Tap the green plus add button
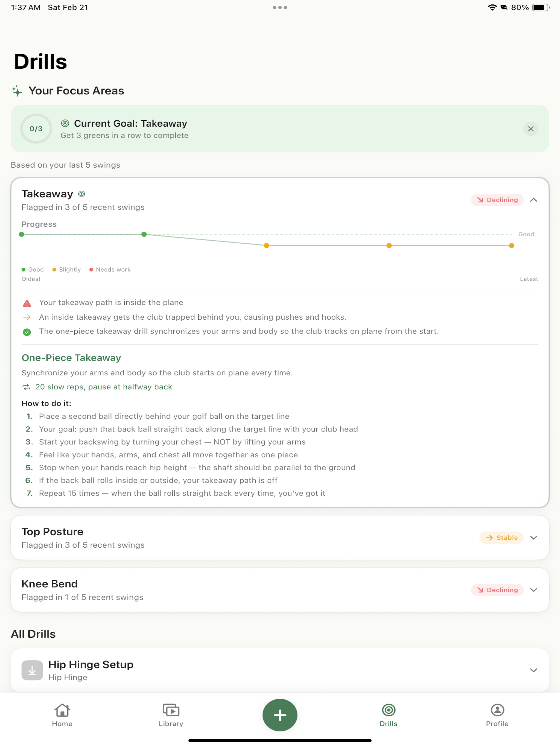This screenshot has width=560, height=747. [x=280, y=714]
